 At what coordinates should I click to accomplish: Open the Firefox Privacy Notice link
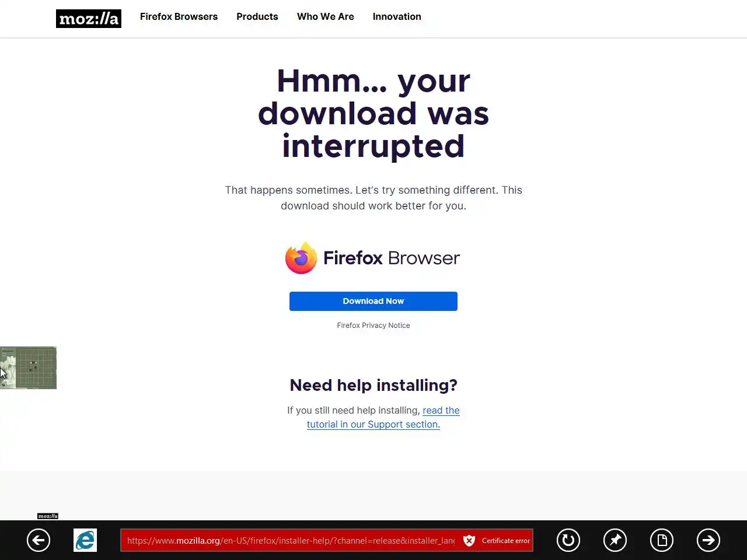point(373,325)
